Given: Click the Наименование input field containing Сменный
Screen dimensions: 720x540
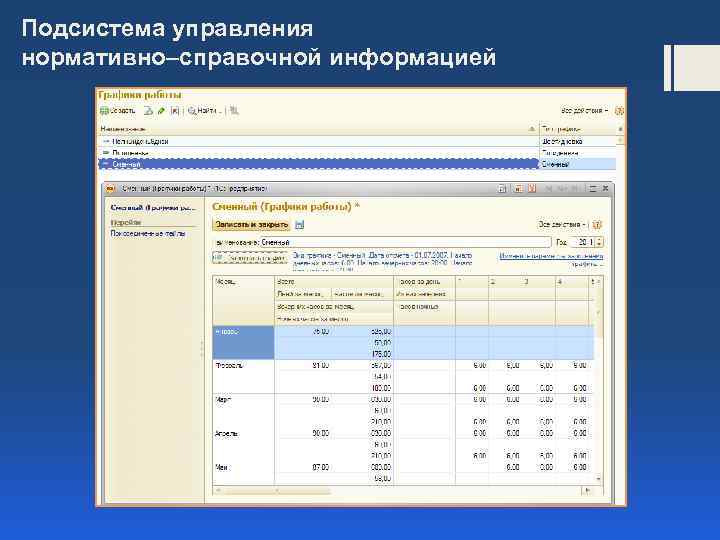Looking at the screenshot, I should tap(405, 242).
